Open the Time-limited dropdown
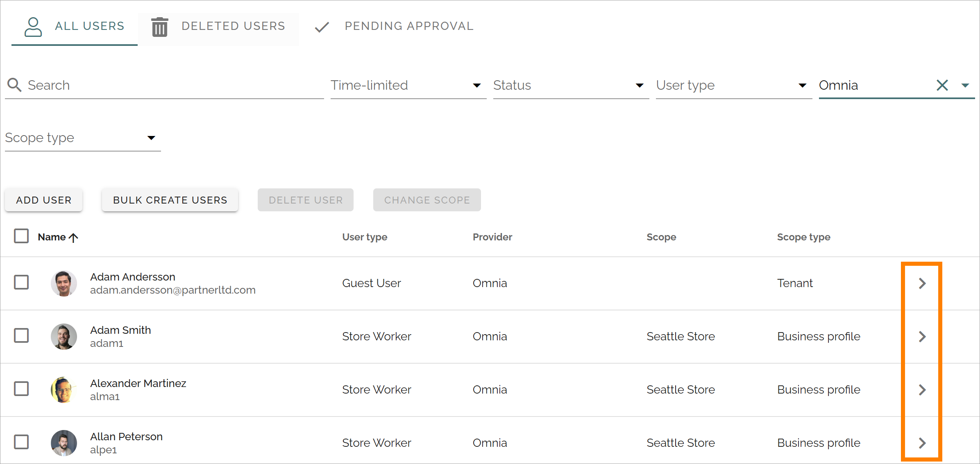The height and width of the screenshot is (464, 980). [408, 85]
